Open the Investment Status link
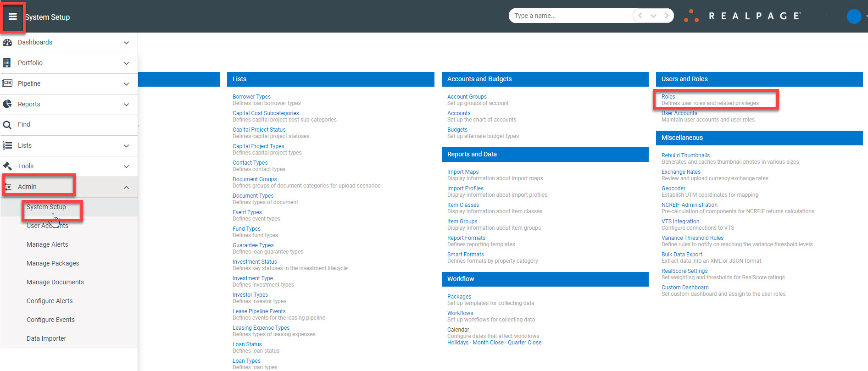 pyautogui.click(x=255, y=262)
